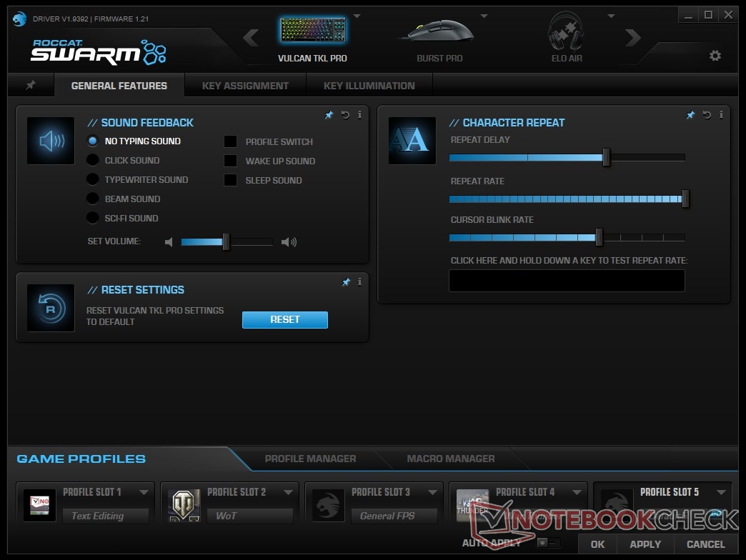746x560 pixels.
Task: Go to the previous device with left arrow
Action: click(251, 38)
